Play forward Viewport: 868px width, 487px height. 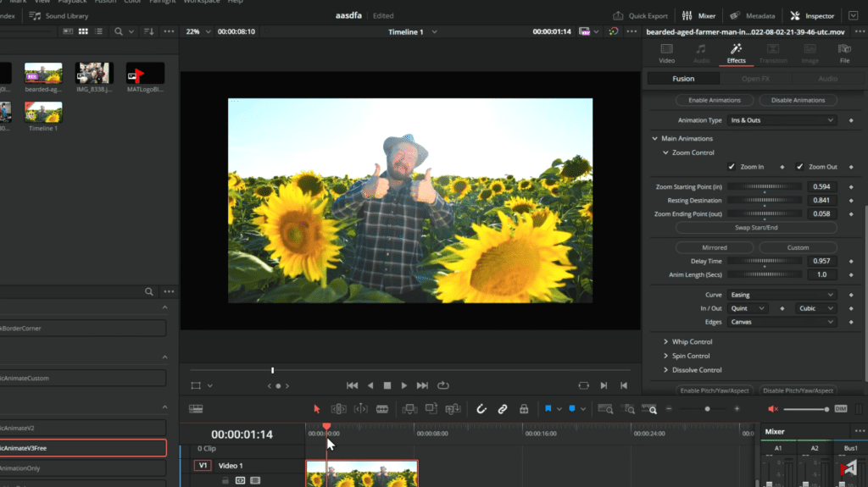(x=404, y=385)
